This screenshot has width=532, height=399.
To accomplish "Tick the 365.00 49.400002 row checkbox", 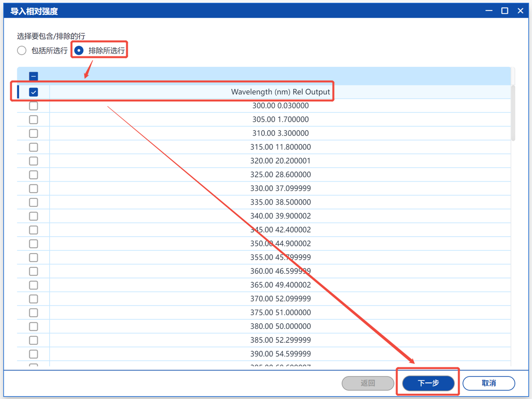I will (34, 285).
